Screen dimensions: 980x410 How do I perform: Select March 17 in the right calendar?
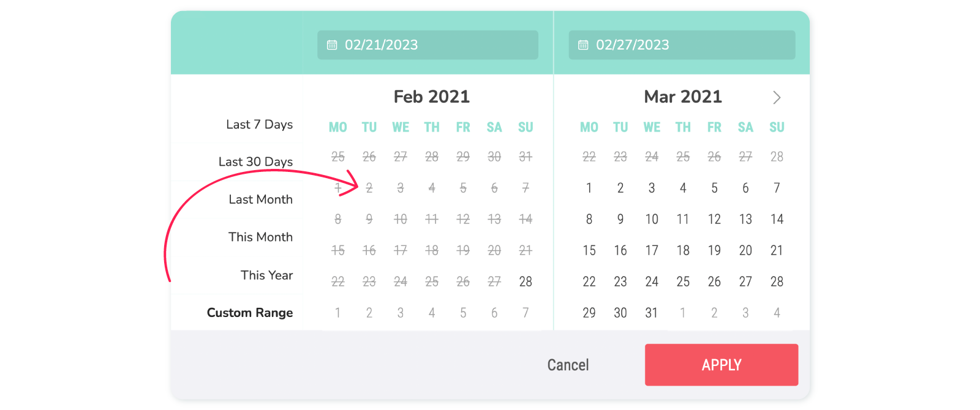coord(652,250)
